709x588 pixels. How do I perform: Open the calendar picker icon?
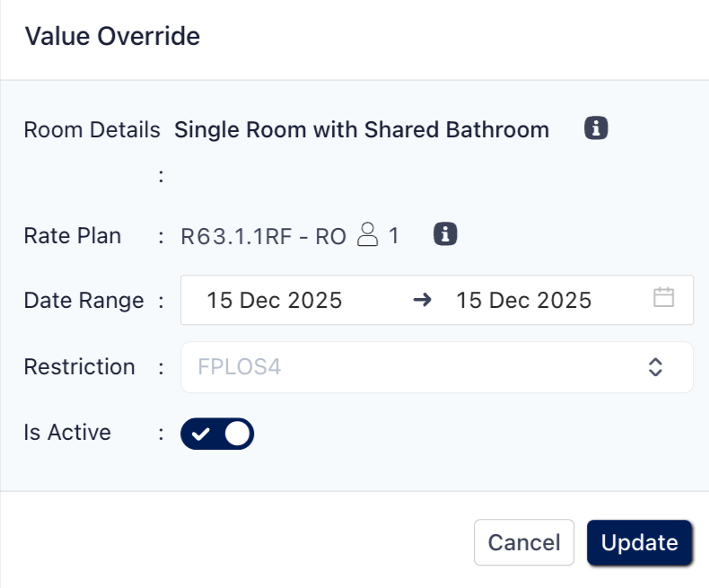[663, 298]
